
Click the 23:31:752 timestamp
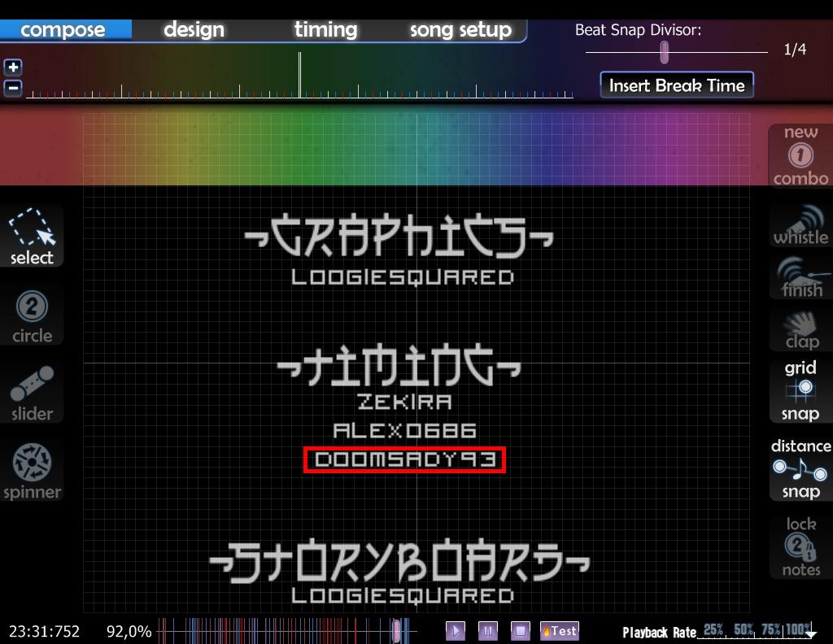pos(45,631)
